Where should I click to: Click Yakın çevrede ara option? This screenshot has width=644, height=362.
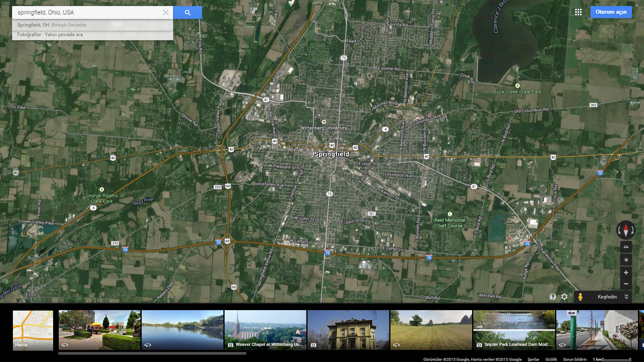point(64,35)
